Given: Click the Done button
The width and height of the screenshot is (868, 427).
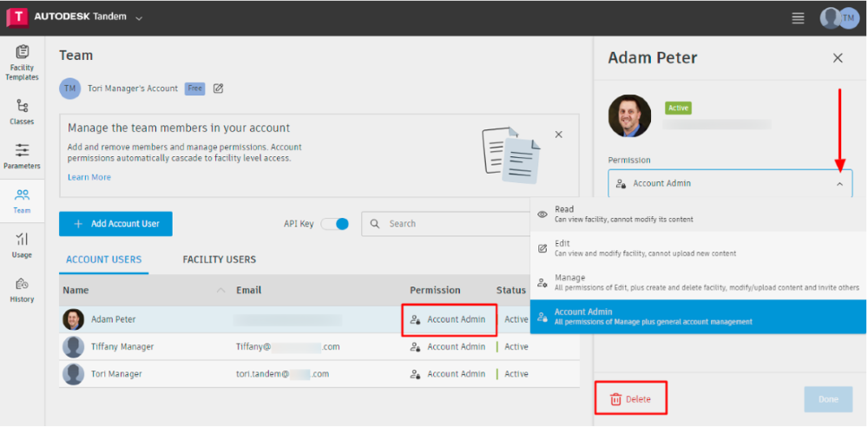Looking at the screenshot, I should (828, 398).
